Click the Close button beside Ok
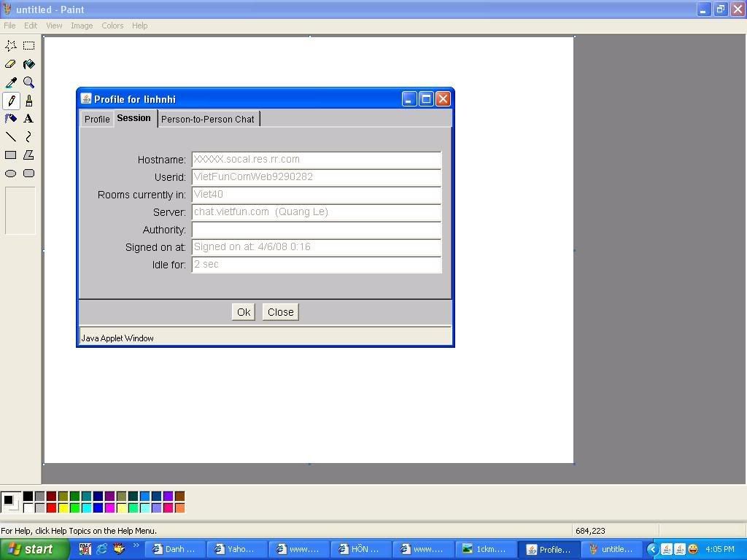 [x=281, y=312]
